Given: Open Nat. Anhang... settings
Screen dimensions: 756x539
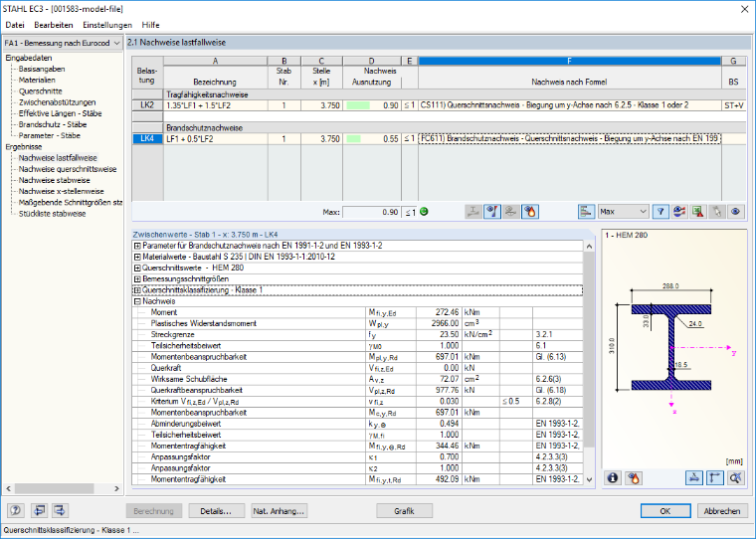Looking at the screenshot, I should click(279, 511).
